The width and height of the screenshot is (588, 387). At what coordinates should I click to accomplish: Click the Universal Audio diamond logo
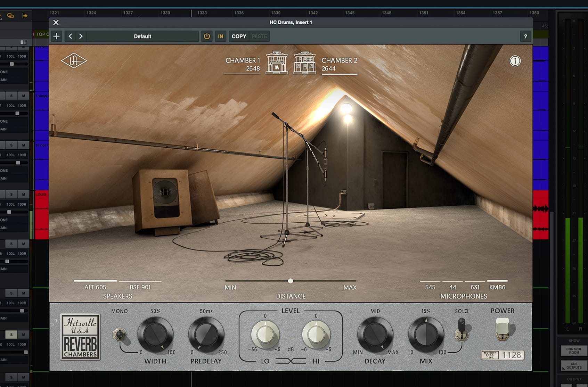(x=74, y=60)
